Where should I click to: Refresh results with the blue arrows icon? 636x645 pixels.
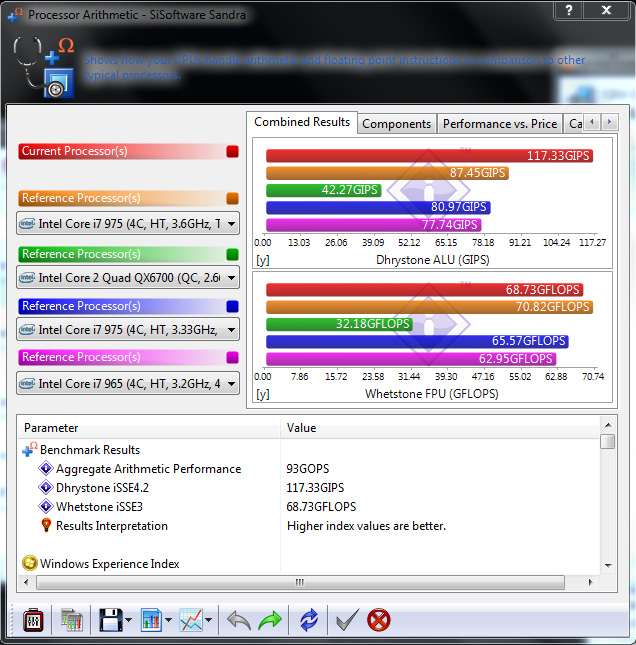click(x=309, y=620)
